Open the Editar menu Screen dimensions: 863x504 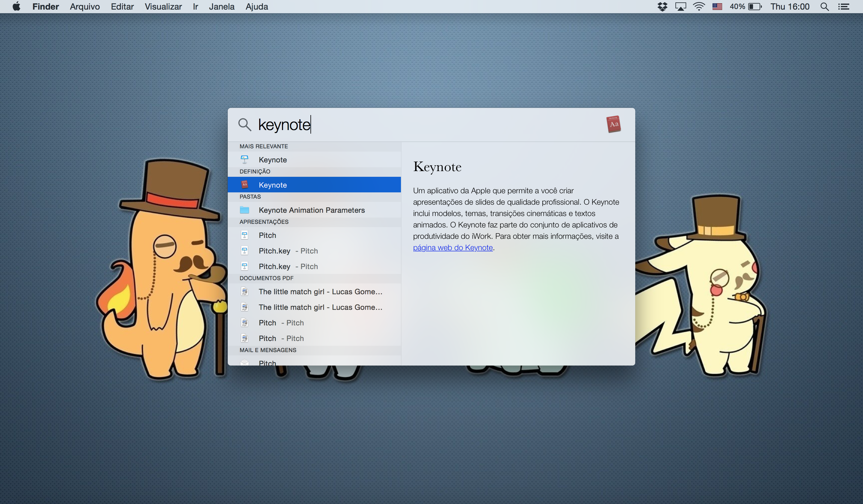pos(122,7)
